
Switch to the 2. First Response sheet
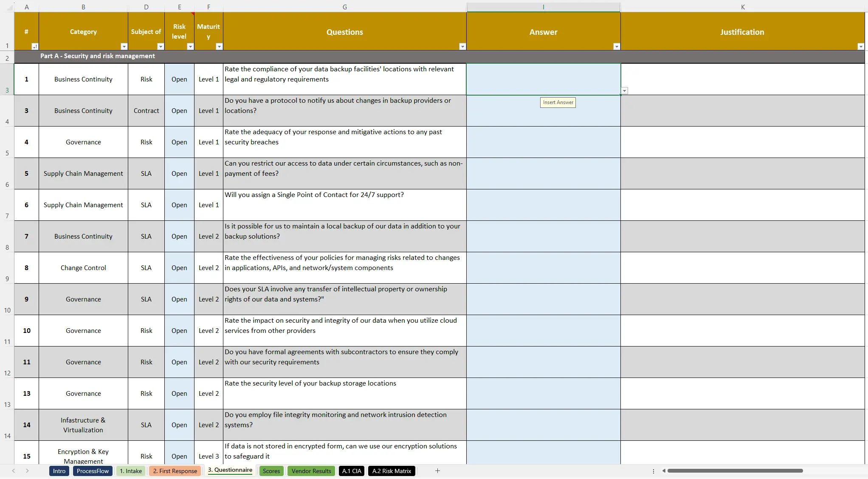coord(175,471)
